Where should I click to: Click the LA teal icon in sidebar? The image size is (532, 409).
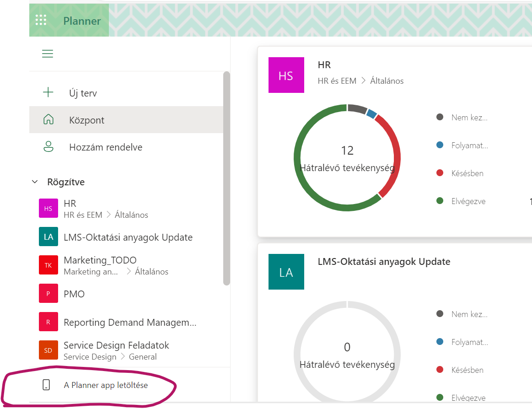point(48,237)
